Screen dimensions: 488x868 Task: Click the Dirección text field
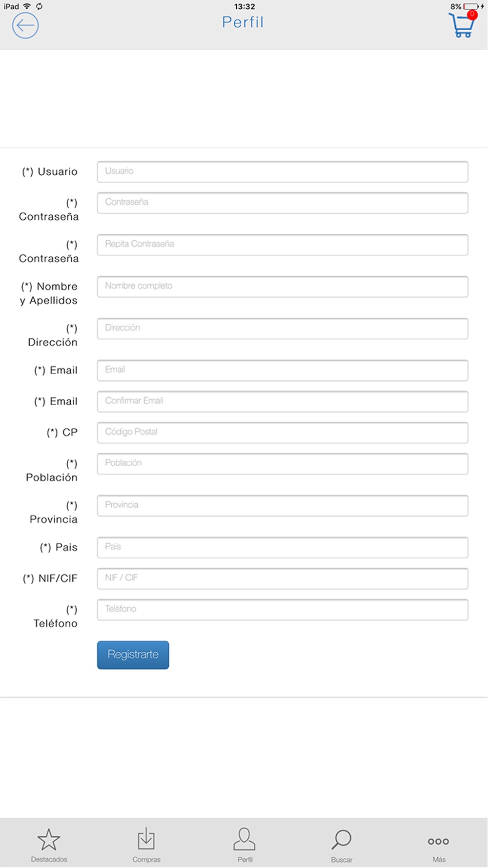click(283, 328)
